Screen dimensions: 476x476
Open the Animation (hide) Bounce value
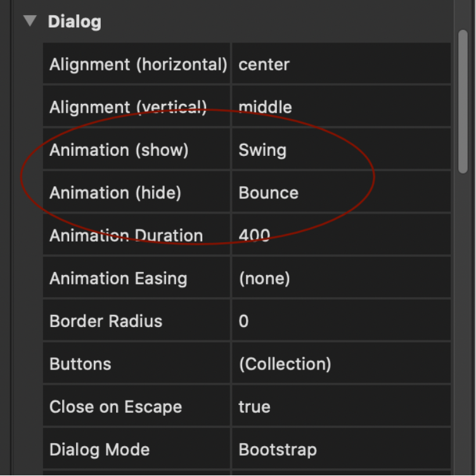(x=341, y=192)
